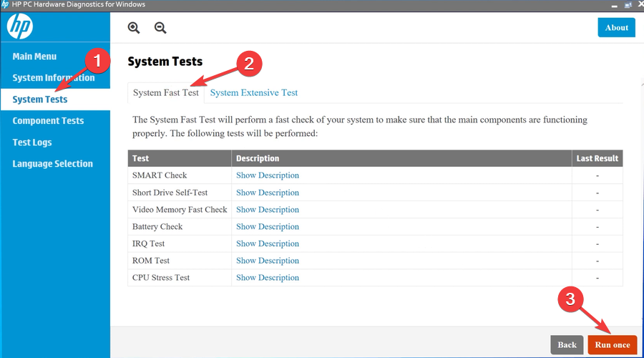Click the Test column header
This screenshot has height=358, width=644.
pyautogui.click(x=180, y=158)
